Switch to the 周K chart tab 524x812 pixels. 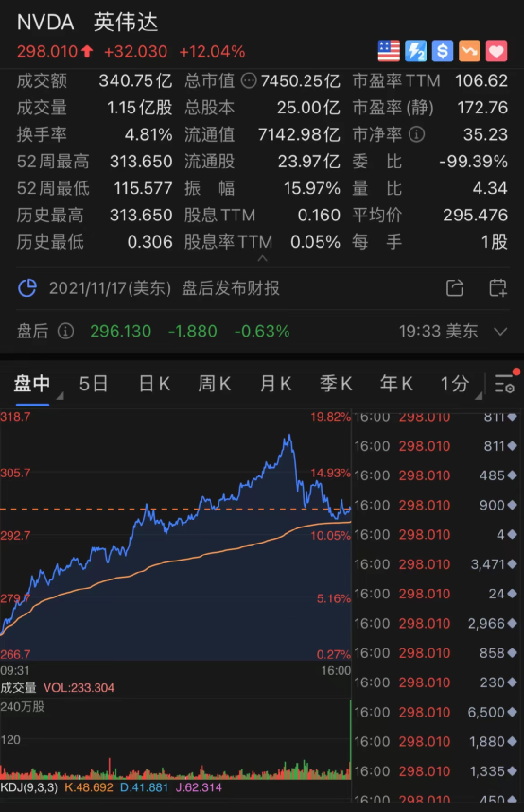click(214, 384)
